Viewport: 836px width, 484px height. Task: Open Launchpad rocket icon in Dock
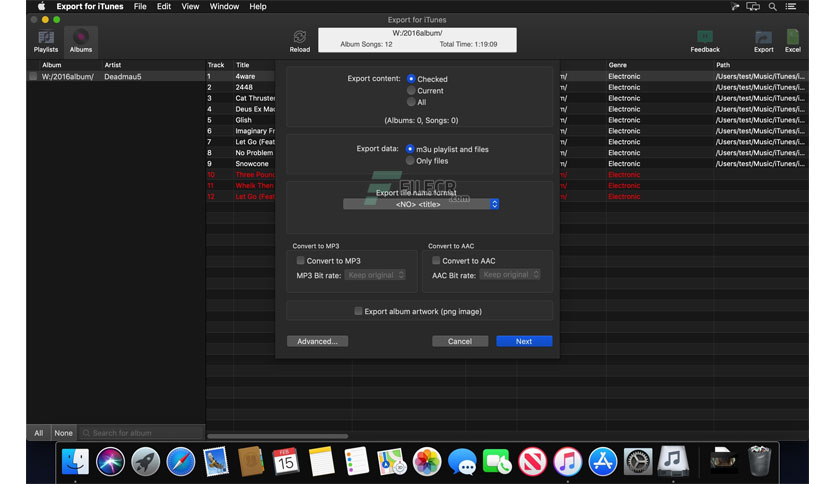[x=146, y=461]
